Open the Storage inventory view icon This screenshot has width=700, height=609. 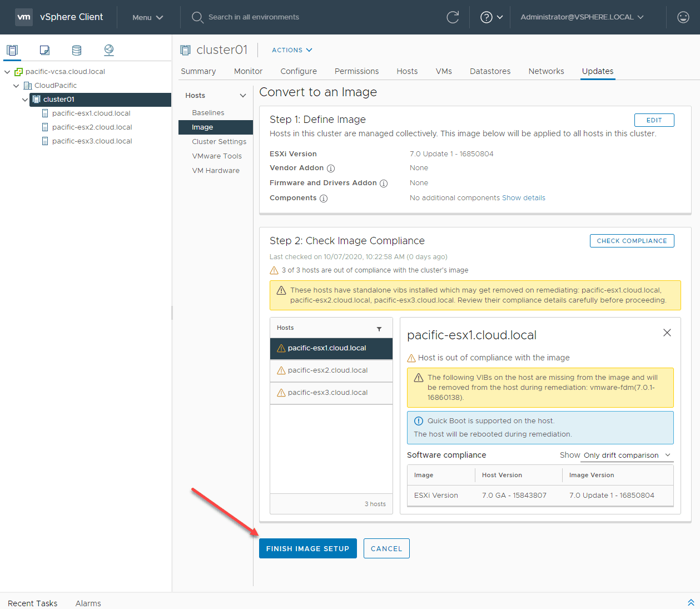pyautogui.click(x=77, y=50)
